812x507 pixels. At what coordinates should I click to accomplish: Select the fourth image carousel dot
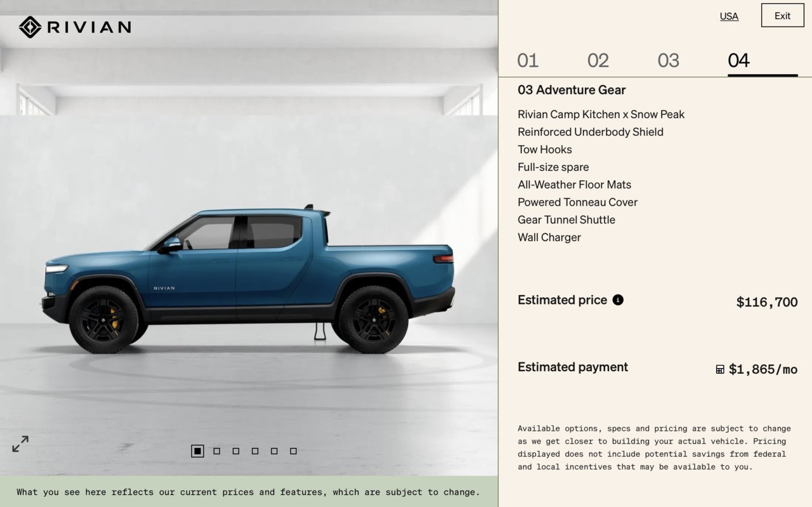[255, 451]
